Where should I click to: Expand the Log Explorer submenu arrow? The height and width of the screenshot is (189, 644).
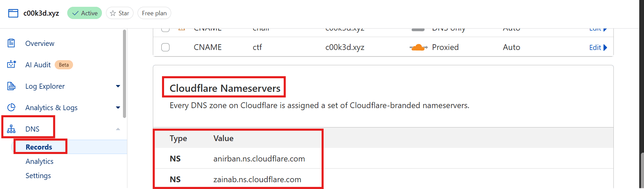pyautogui.click(x=118, y=86)
